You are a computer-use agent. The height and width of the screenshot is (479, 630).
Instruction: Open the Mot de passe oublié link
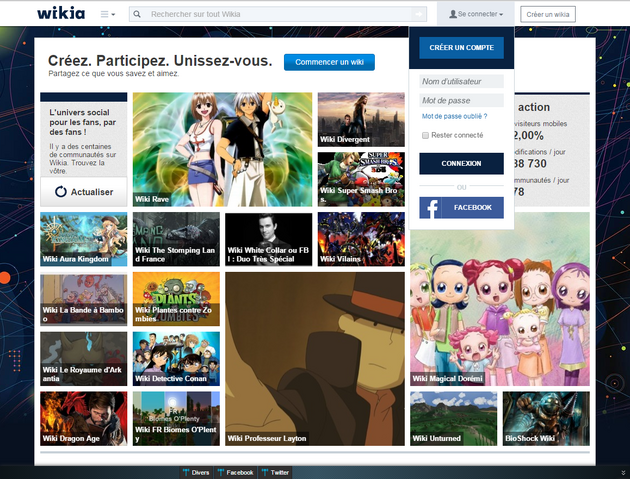point(454,116)
